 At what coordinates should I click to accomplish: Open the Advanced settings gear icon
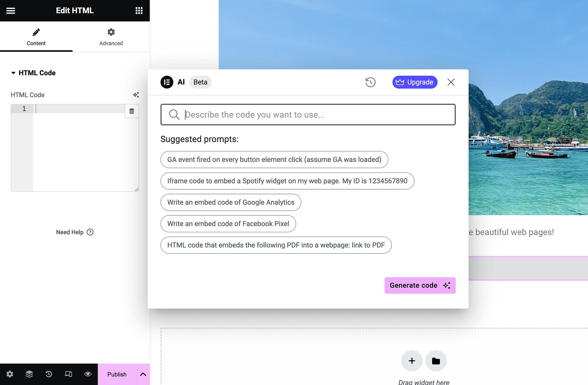pyautogui.click(x=111, y=32)
